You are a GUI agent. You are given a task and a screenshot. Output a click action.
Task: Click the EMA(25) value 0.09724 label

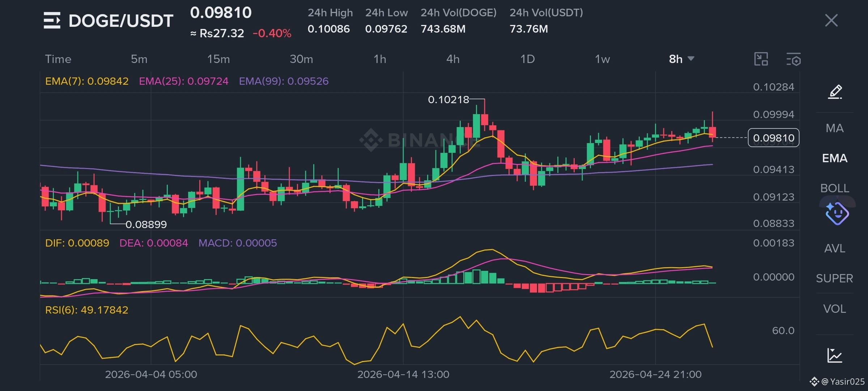point(184,81)
